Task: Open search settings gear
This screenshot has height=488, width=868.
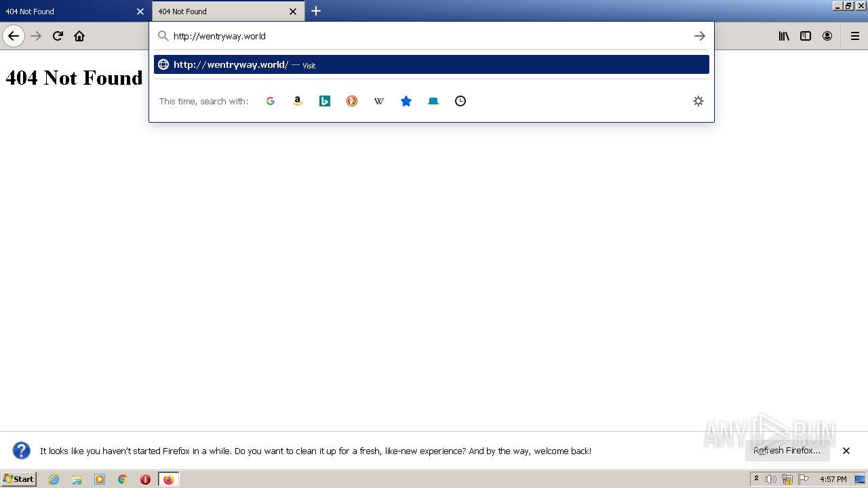Action: tap(698, 101)
